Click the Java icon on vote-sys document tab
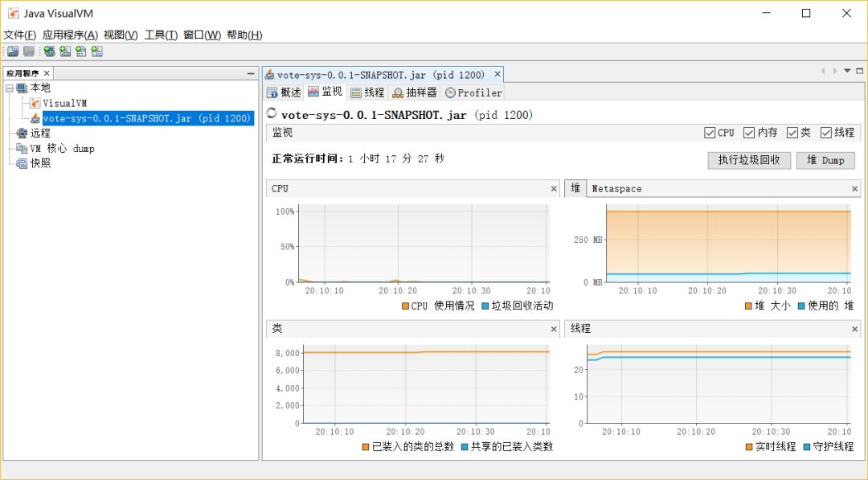Image resolution: width=868 pixels, height=480 pixels. pos(269,74)
